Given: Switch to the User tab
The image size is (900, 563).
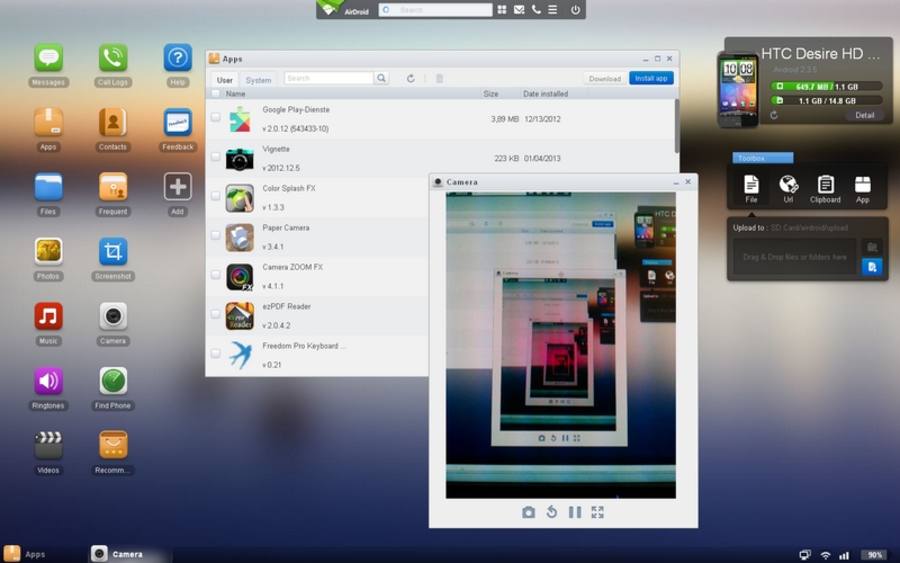Looking at the screenshot, I should (224, 80).
